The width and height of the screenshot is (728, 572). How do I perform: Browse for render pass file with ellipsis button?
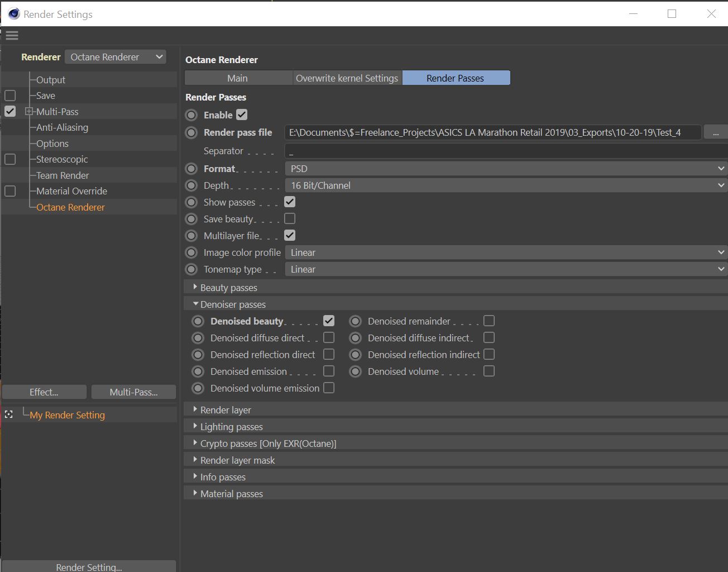(x=716, y=132)
